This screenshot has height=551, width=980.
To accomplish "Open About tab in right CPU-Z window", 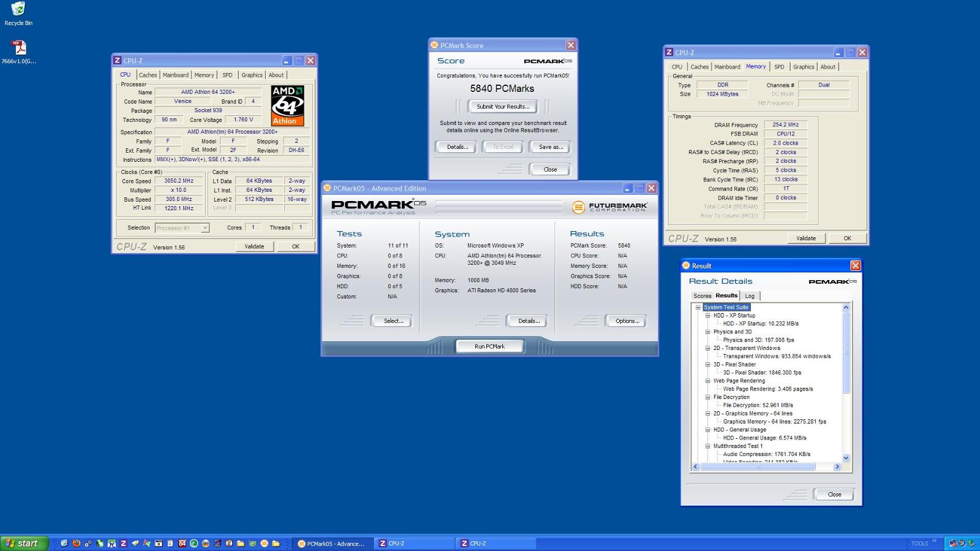I will 827,67.
